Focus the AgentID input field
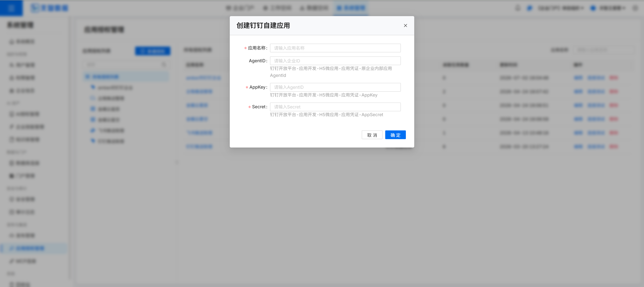Viewport: 644px width, 287px height. pos(335,61)
